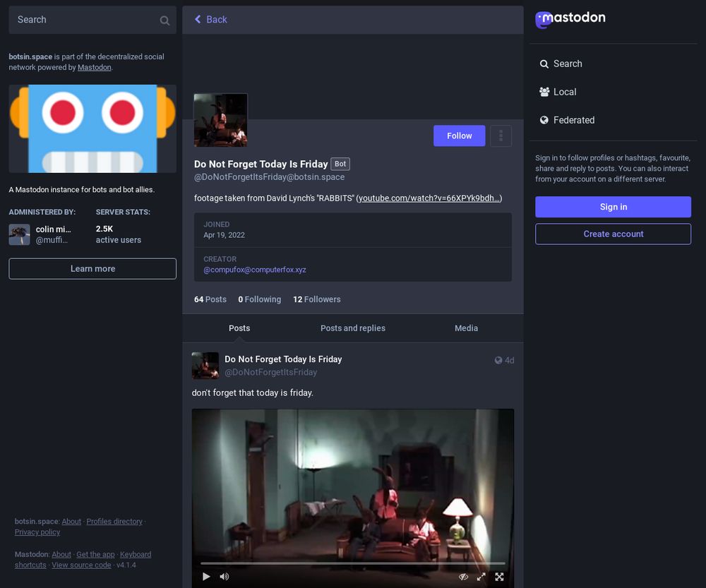Switch to the Media tab

coord(466,328)
